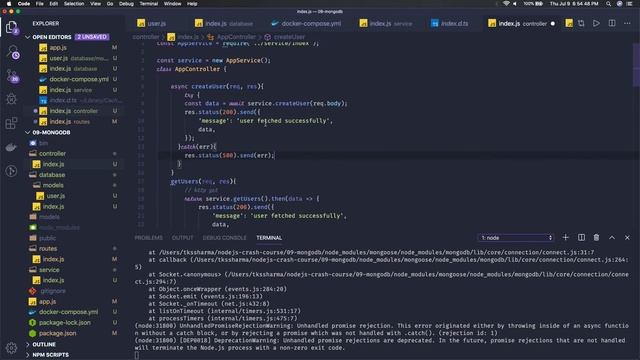Kill the terminal with trash icon
The image size is (640, 360).
596,238
